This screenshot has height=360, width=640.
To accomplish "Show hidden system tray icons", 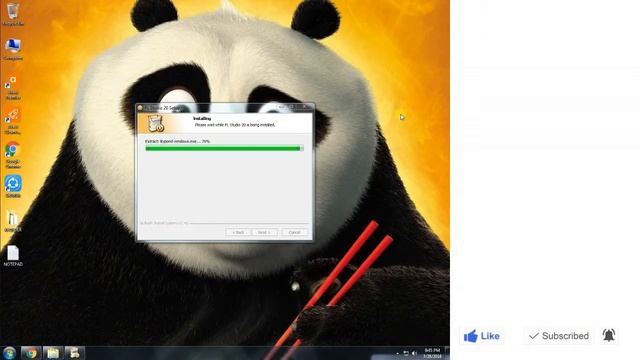I will (x=397, y=353).
